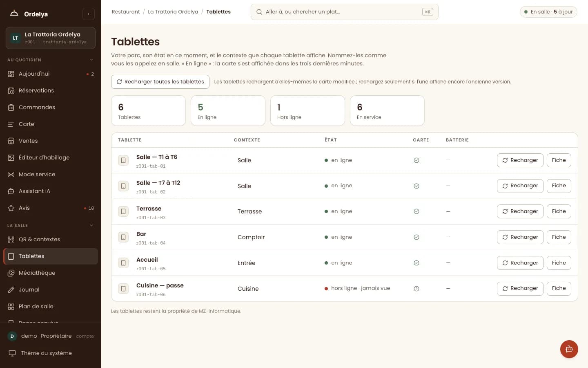Open the Commandes page
Screen dimensions: 588x368
coord(51,108)
